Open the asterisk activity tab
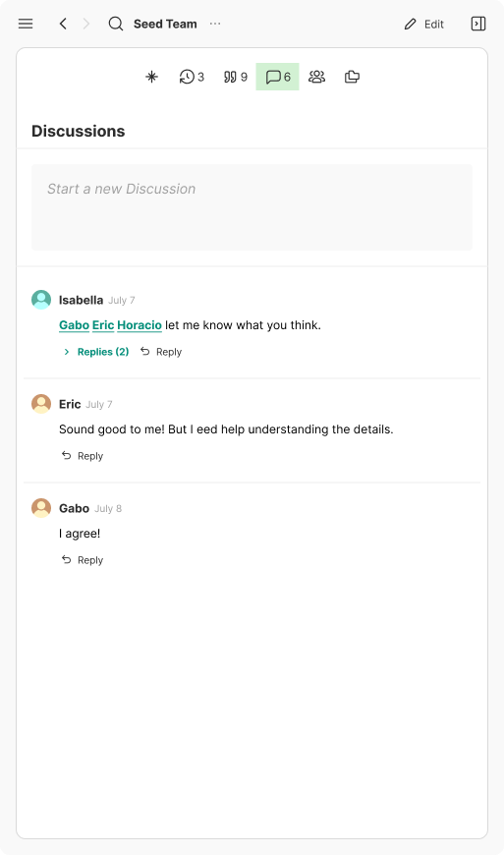The width and height of the screenshot is (504, 855). pos(152,77)
